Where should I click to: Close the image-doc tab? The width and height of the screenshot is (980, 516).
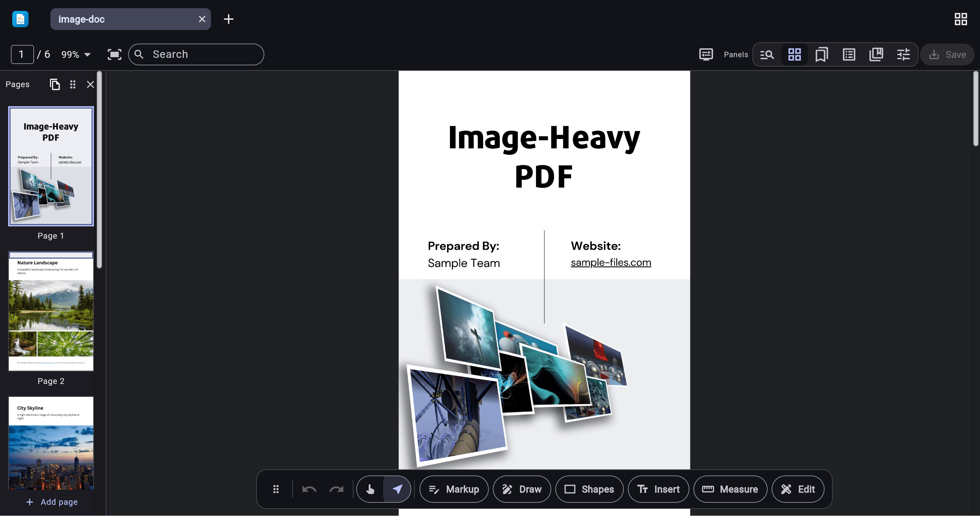coord(202,19)
